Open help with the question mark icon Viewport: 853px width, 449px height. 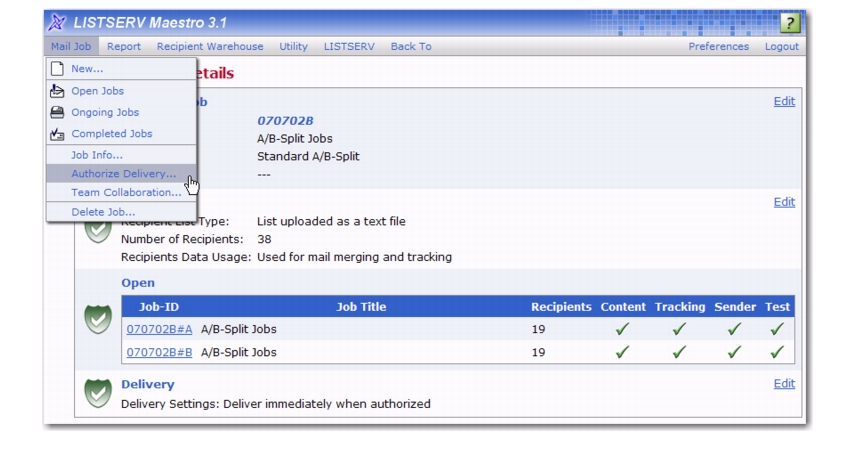click(789, 23)
